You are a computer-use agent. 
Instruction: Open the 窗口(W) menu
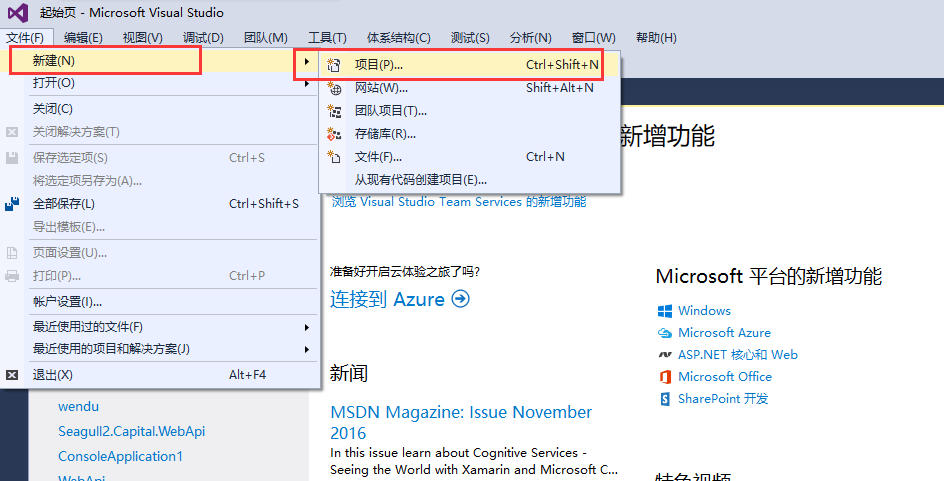click(593, 37)
